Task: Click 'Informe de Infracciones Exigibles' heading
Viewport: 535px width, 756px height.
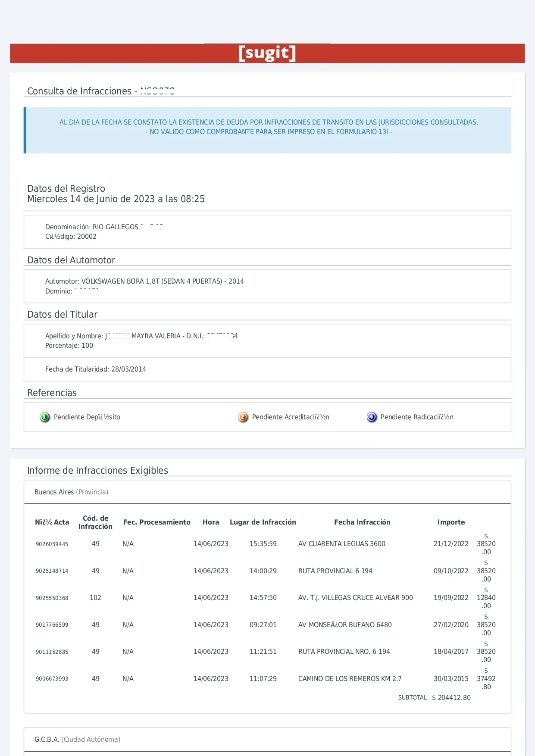Action: tap(97, 471)
